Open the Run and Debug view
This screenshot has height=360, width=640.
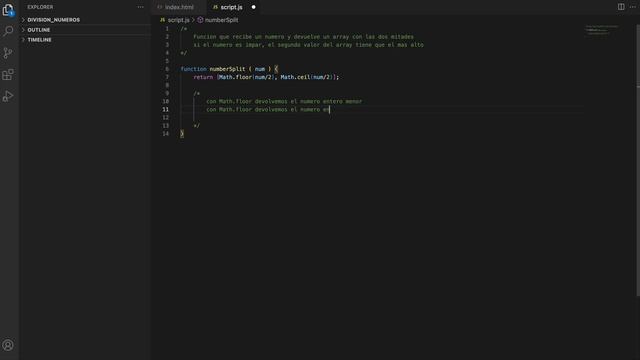tap(8, 96)
